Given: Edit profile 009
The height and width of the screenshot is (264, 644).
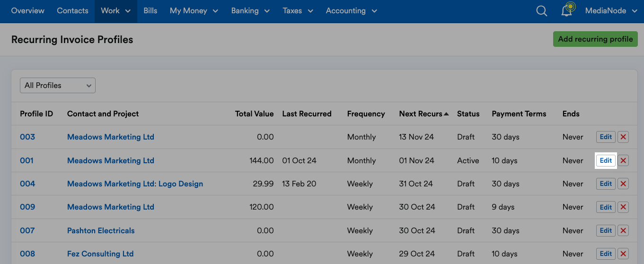Looking at the screenshot, I should tap(606, 207).
